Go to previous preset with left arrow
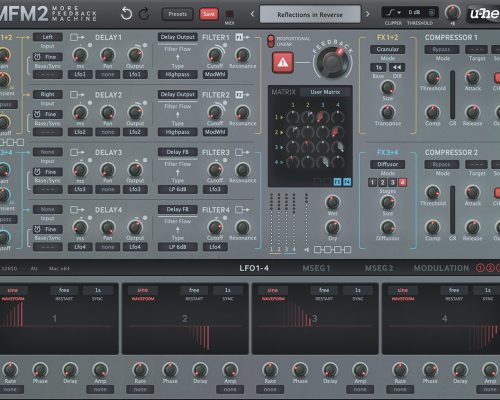 [252, 14]
